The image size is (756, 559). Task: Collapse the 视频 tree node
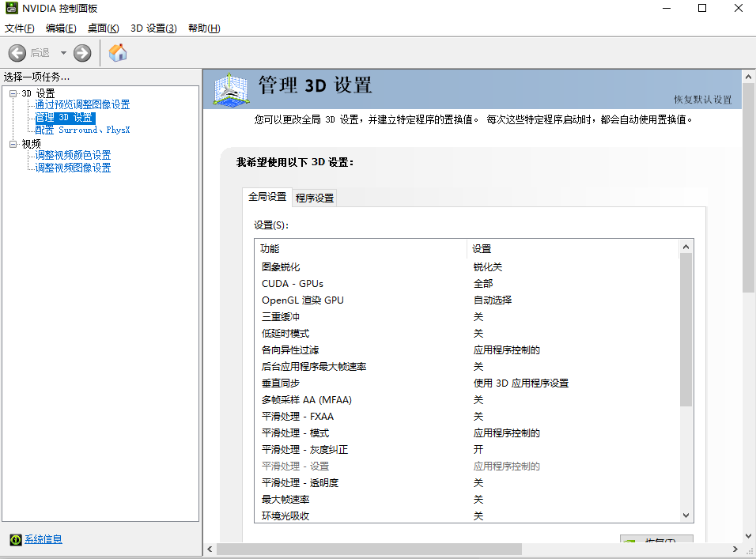[x=13, y=144]
